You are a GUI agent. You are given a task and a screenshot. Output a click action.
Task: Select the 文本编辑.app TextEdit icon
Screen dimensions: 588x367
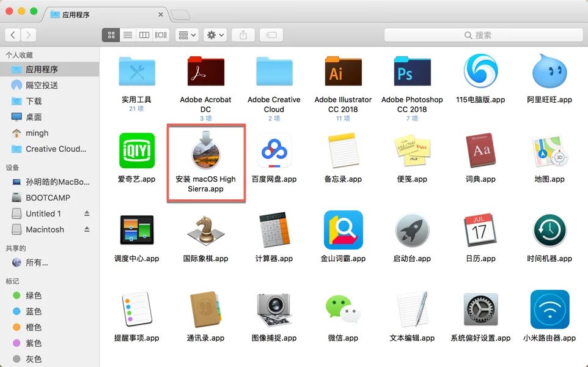(x=412, y=310)
